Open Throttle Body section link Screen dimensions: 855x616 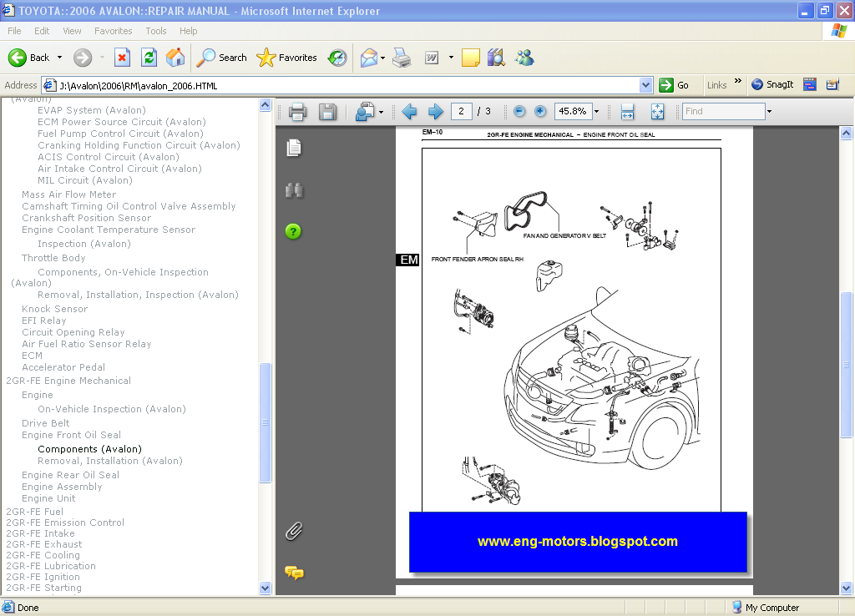tap(53, 258)
